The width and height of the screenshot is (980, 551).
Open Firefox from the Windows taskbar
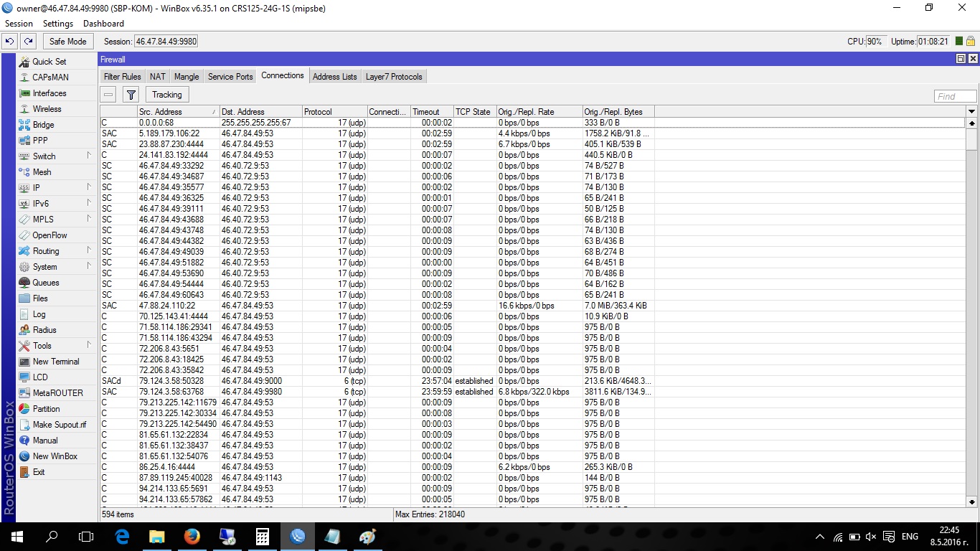click(x=192, y=536)
